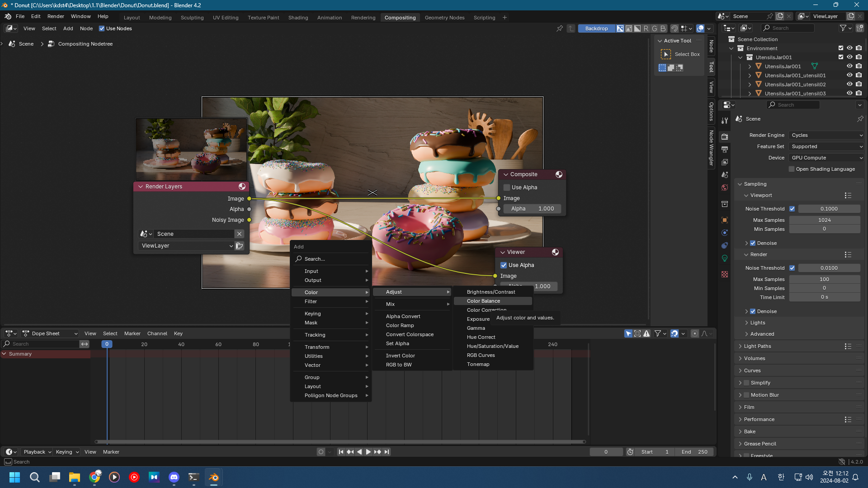Click the pin icon in the compositor header

coord(560,28)
